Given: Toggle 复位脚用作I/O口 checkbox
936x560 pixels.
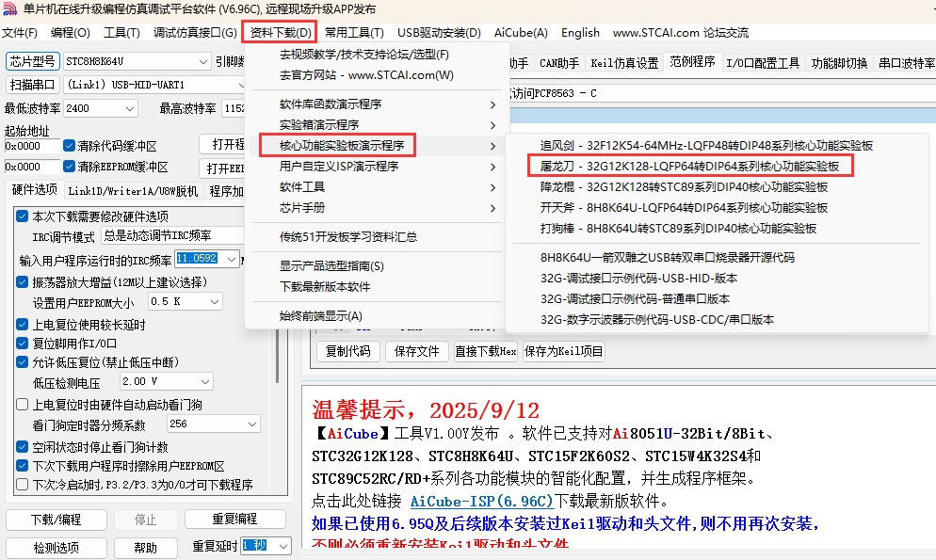Looking at the screenshot, I should coord(22,343).
